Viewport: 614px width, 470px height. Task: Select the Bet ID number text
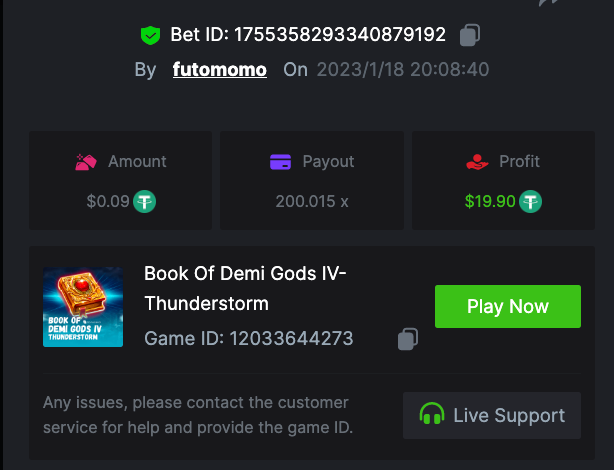point(340,36)
